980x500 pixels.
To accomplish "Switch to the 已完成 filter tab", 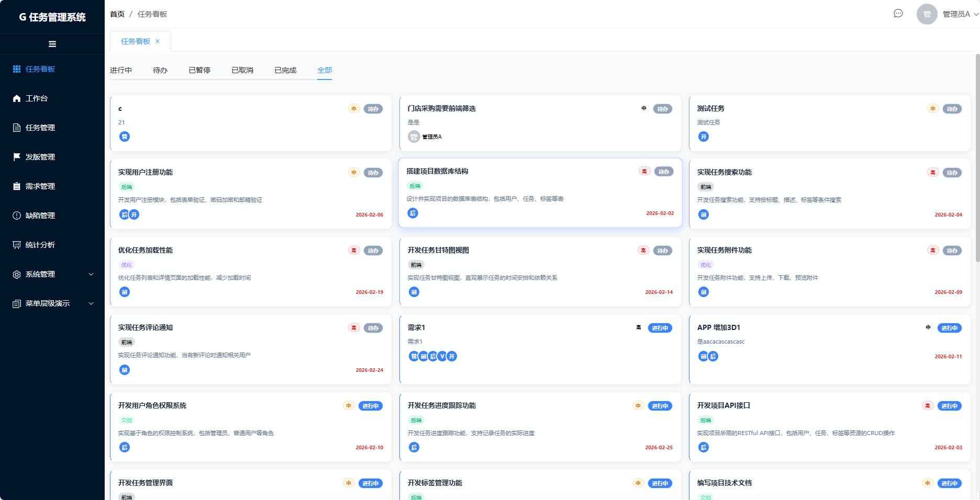I will [285, 70].
